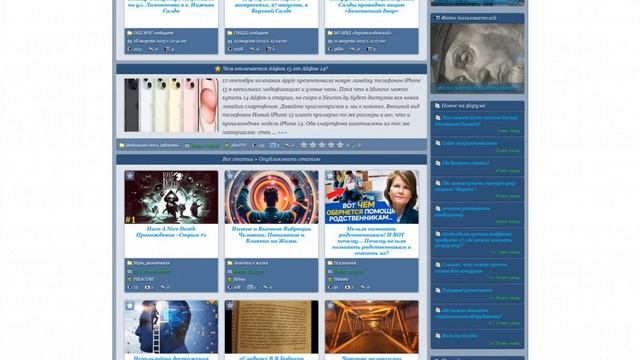The image size is (640, 360).
Task: Click topic icon beside Где выгоднее ставки?
Action: (438, 163)
